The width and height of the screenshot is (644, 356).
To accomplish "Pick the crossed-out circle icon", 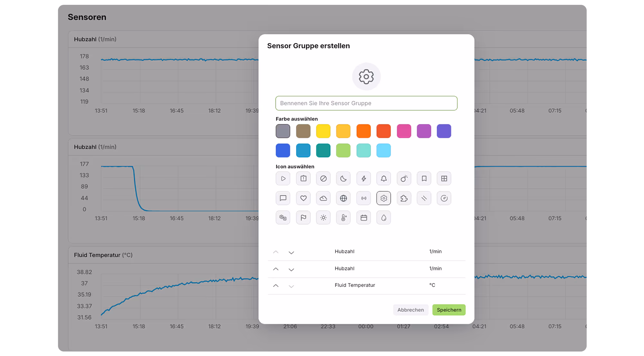I will (x=323, y=178).
